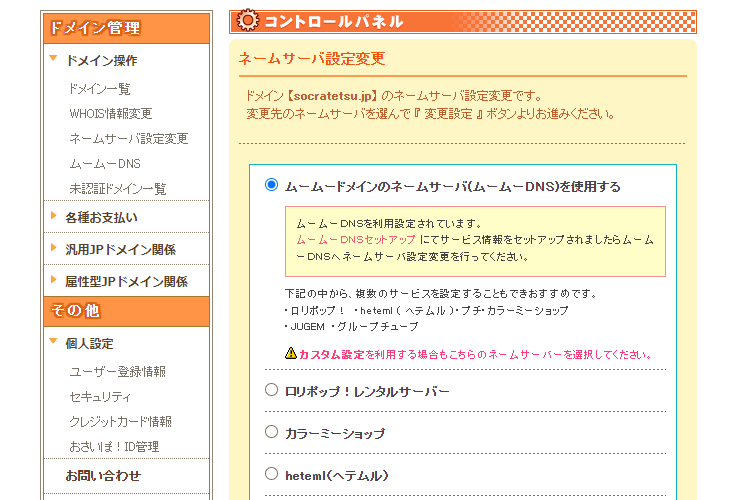Image resolution: width=740 pixels, height=500 pixels.
Task: Select the heteml(ヘテムル) radio option
Action: pos(271,474)
